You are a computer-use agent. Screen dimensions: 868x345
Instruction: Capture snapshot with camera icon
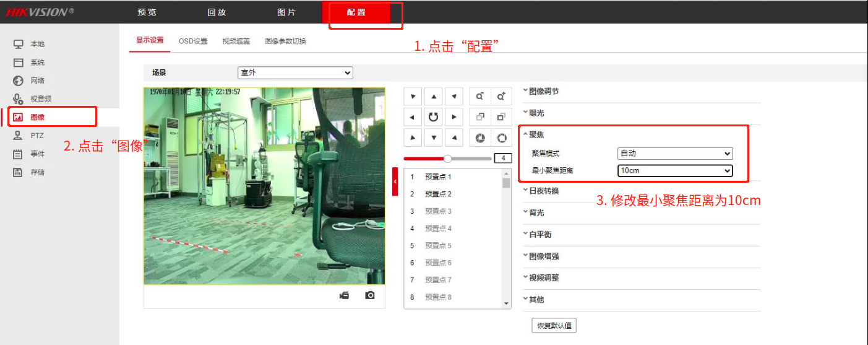pyautogui.click(x=370, y=295)
